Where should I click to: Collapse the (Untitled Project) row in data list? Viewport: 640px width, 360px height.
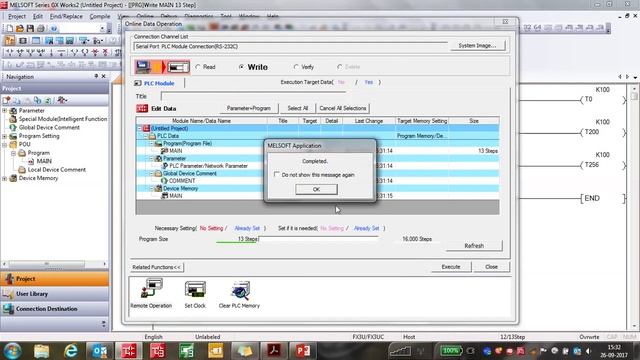click(140, 128)
